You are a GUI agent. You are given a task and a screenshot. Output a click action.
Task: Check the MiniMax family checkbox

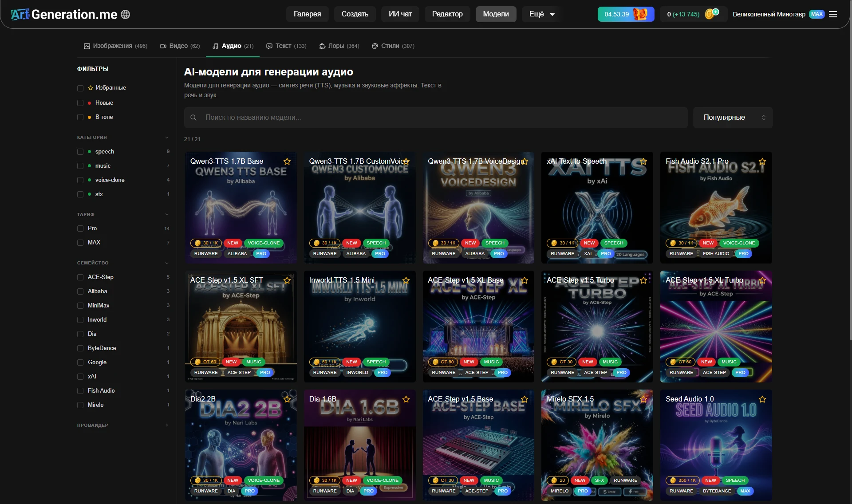pyautogui.click(x=80, y=306)
